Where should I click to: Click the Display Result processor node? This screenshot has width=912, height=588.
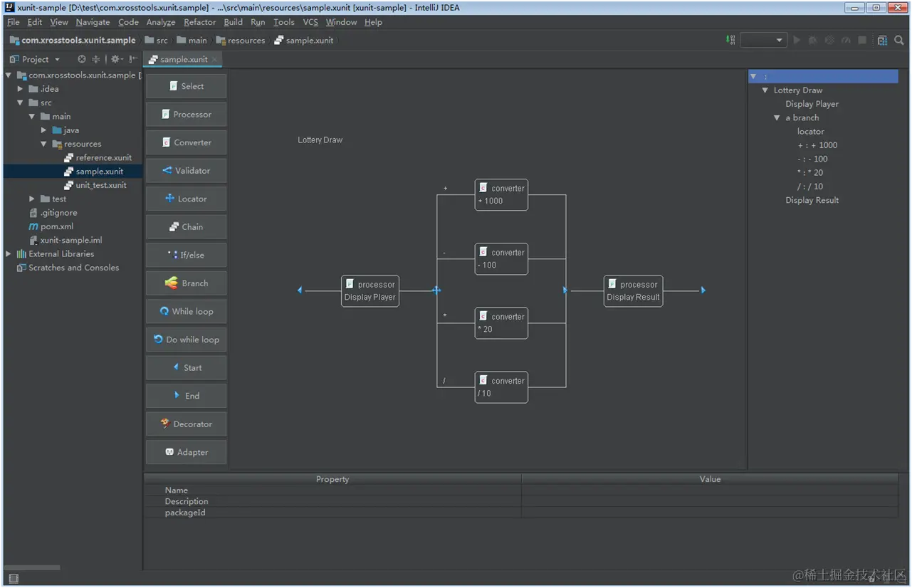pyautogui.click(x=633, y=291)
